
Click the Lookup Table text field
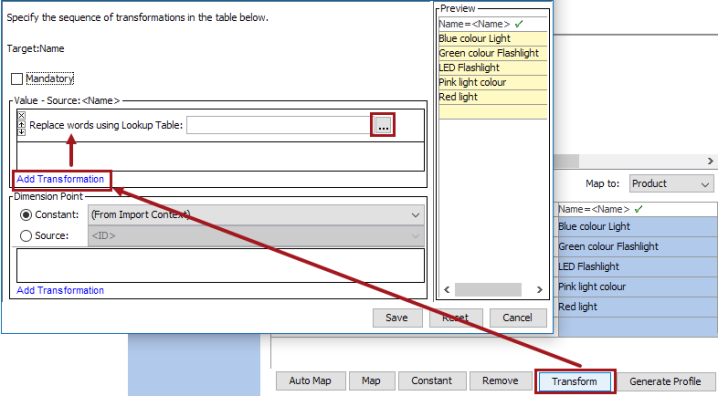(x=280, y=125)
